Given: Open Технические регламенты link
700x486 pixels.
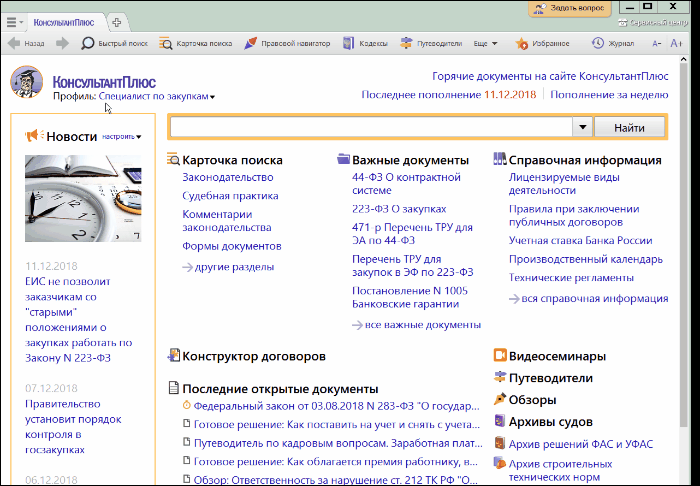Looking at the screenshot, I should (571, 278).
